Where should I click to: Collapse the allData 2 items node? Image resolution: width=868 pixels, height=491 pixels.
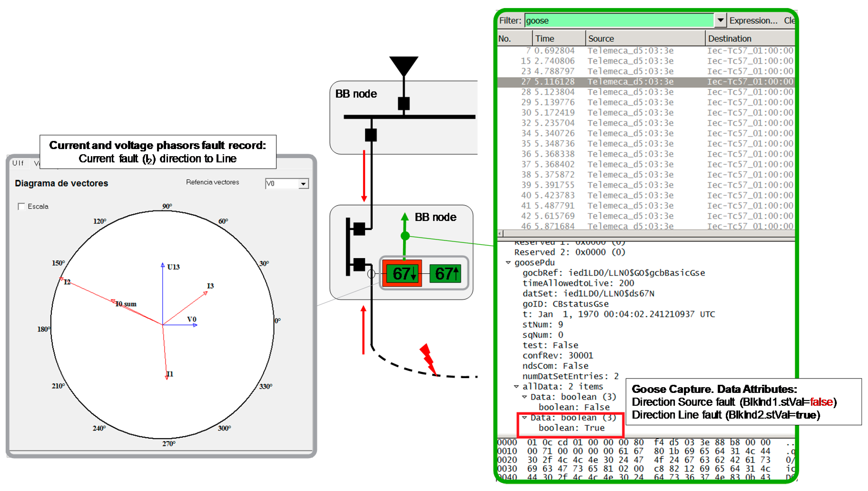(516, 386)
